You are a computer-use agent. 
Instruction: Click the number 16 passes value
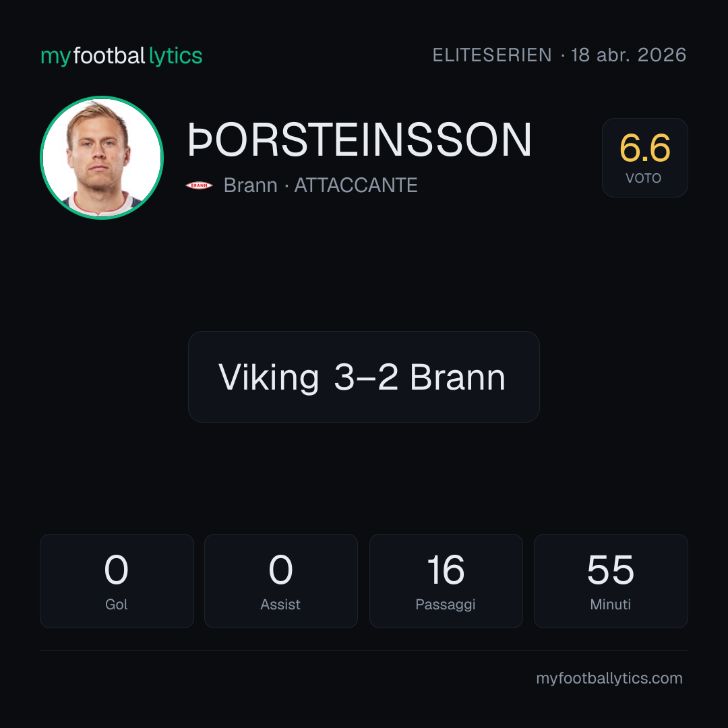coord(446,570)
